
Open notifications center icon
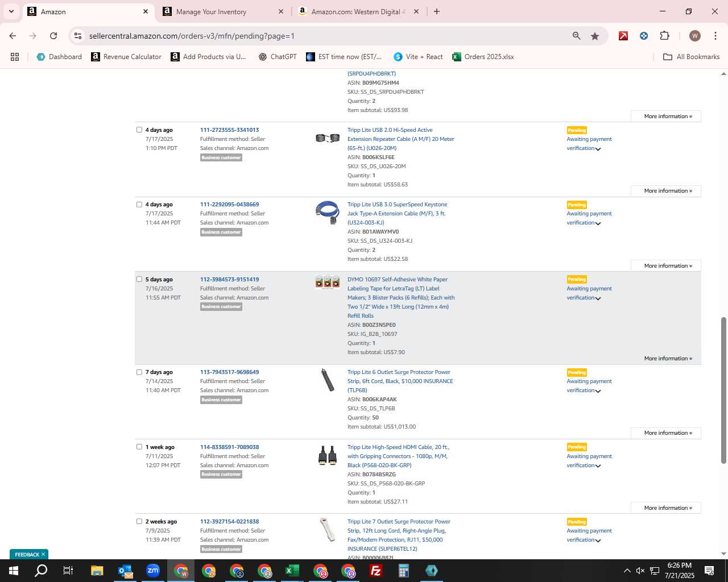click(x=709, y=571)
